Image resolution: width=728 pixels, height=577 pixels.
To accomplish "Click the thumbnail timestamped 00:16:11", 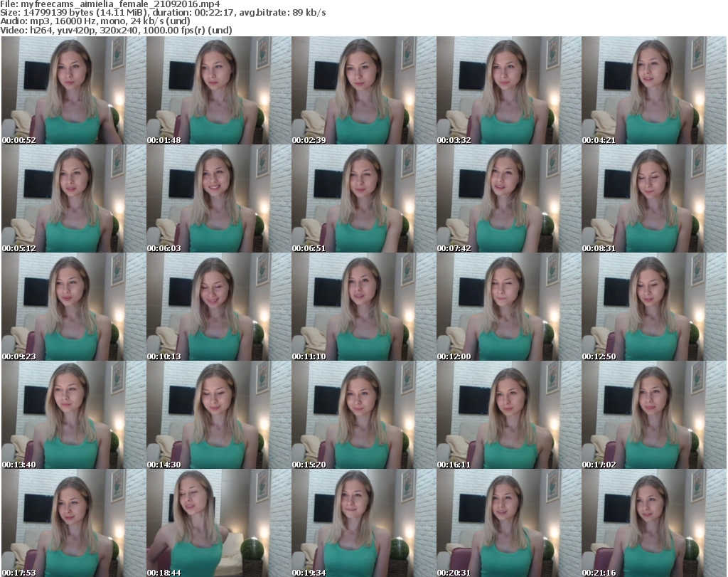I will point(509,415).
